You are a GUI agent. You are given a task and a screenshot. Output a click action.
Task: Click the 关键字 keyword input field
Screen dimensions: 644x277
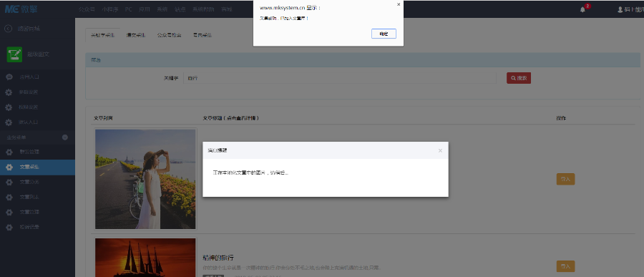(x=340, y=78)
